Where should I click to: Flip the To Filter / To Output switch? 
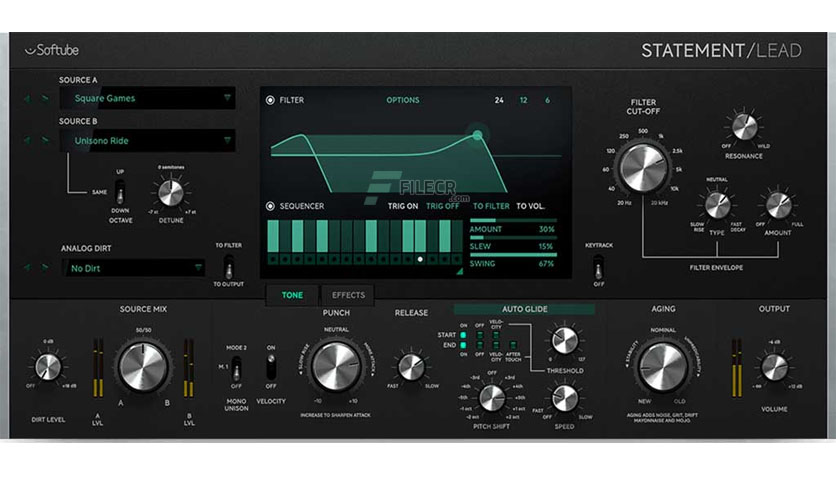(x=229, y=266)
